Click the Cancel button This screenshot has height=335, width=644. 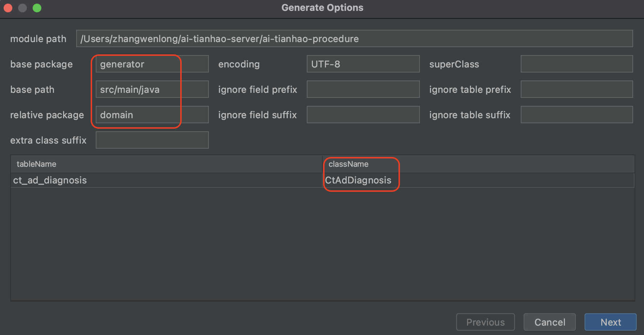pos(549,322)
